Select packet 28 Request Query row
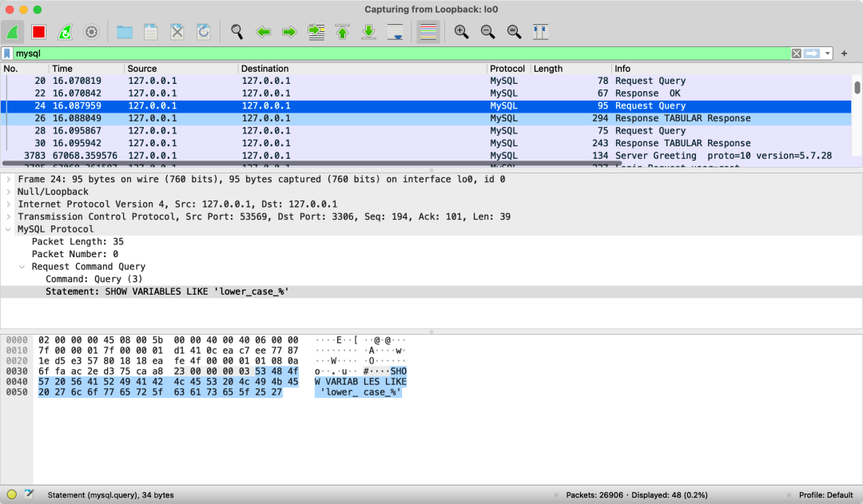The height and width of the screenshot is (504, 863). pyautogui.click(x=426, y=131)
